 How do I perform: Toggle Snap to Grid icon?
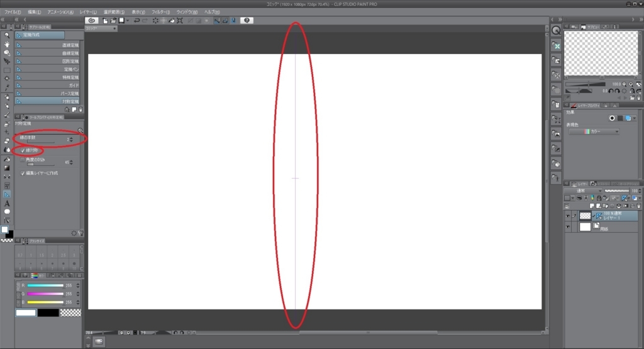(x=233, y=21)
